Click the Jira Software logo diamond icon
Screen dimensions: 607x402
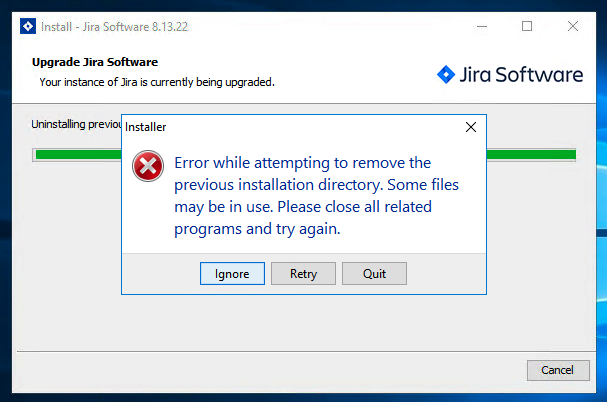(446, 74)
